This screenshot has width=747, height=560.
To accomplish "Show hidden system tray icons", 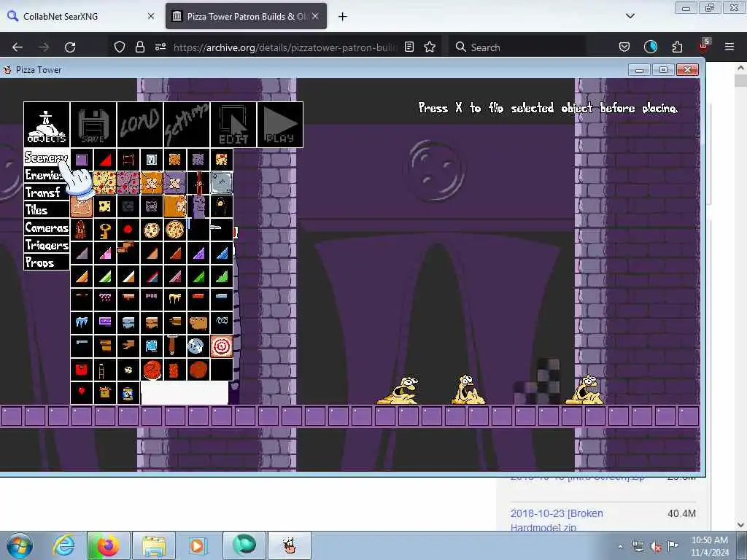I will [x=620, y=546].
